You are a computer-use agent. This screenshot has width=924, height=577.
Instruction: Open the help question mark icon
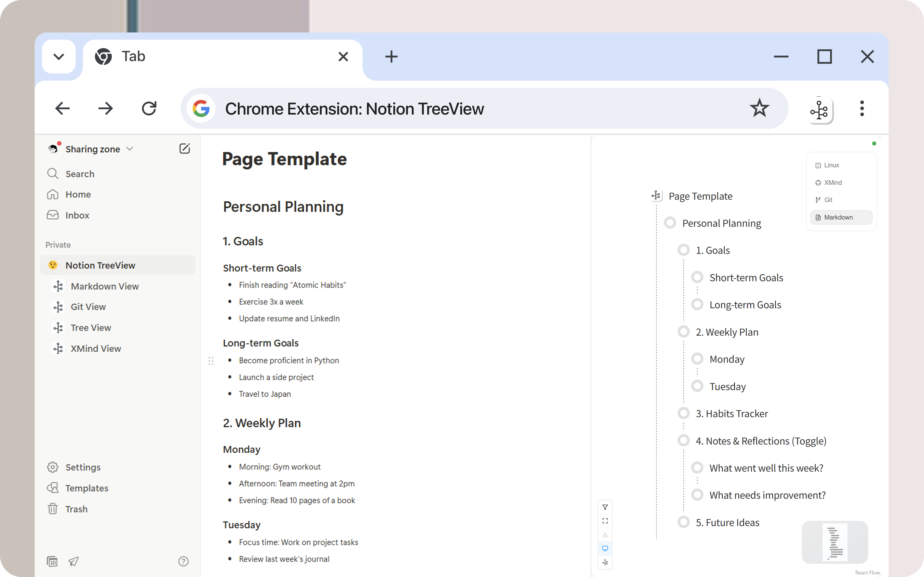[x=183, y=561]
